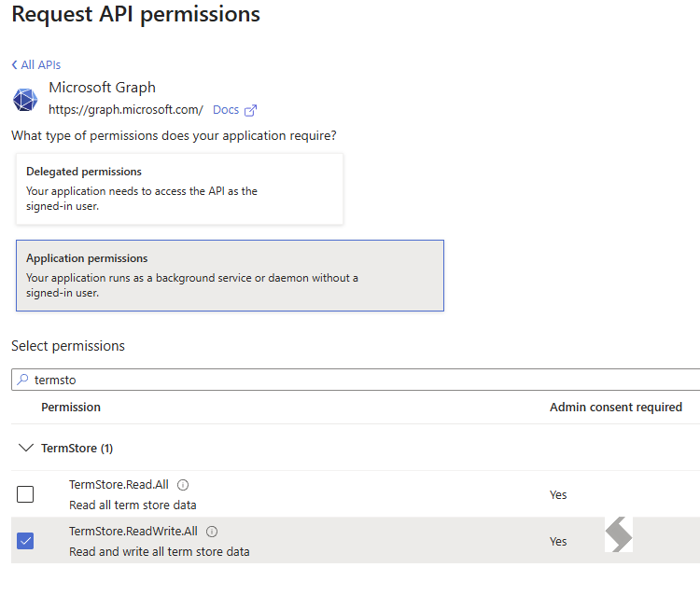Screen dimensions: 700x609
Task: Click the Microsoft Graph logo icon
Action: click(x=25, y=100)
